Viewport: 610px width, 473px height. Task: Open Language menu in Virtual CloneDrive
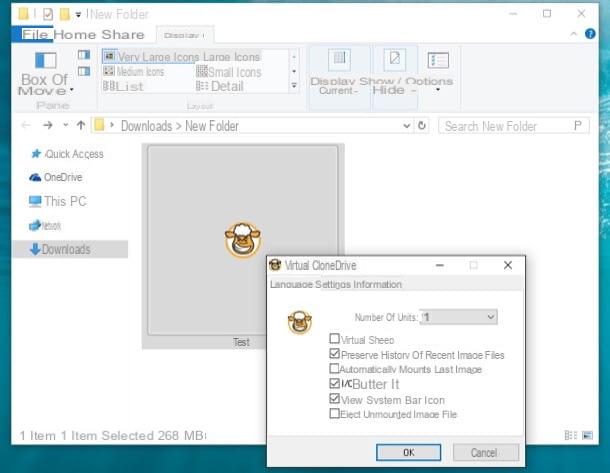291,284
